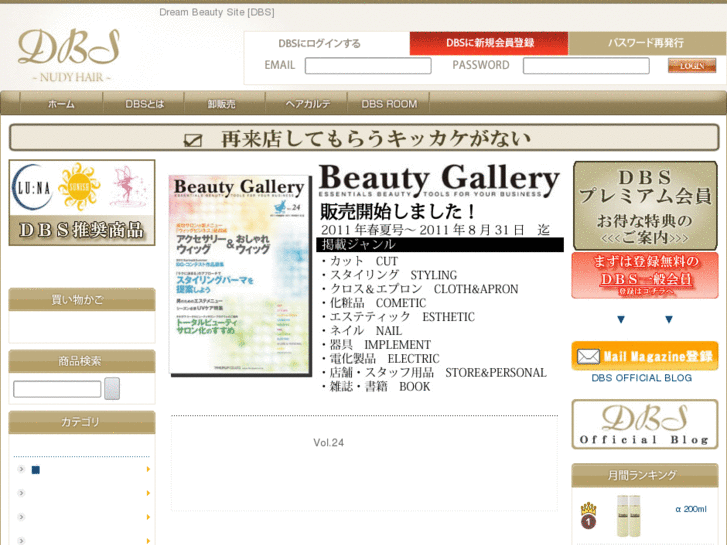Click the 再来店してもらうキッカケがない banner

coord(364,138)
